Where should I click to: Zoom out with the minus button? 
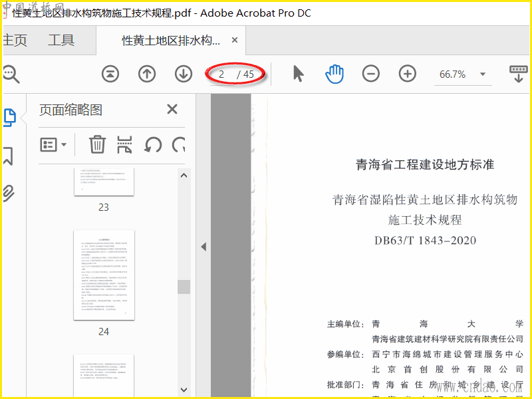[x=371, y=74]
